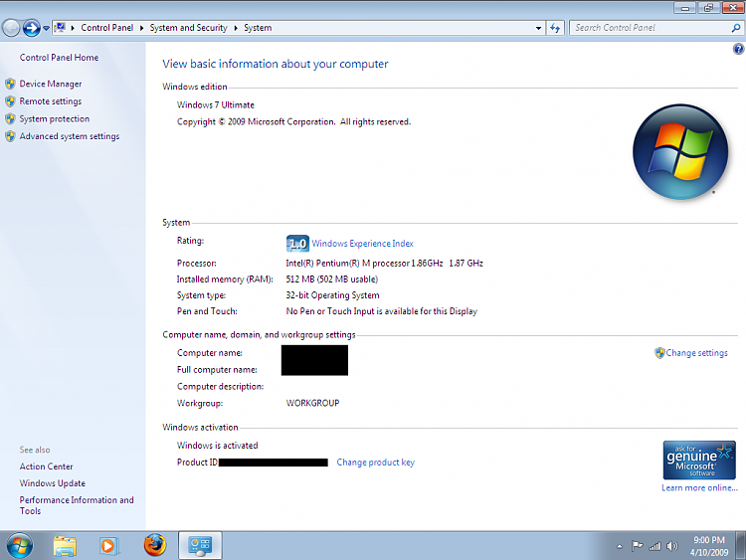Image resolution: width=746 pixels, height=560 pixels.
Task: Open Advanced system settings
Action: 70,136
